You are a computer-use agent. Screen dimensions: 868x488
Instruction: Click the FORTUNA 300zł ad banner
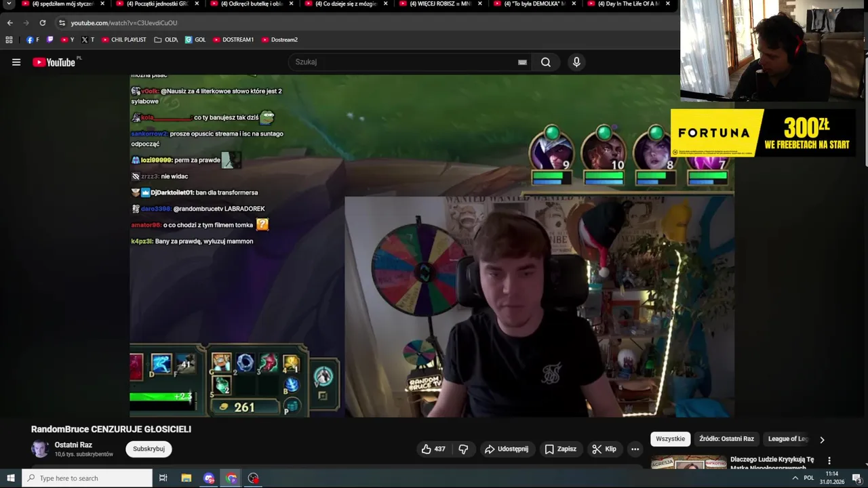pos(764,133)
